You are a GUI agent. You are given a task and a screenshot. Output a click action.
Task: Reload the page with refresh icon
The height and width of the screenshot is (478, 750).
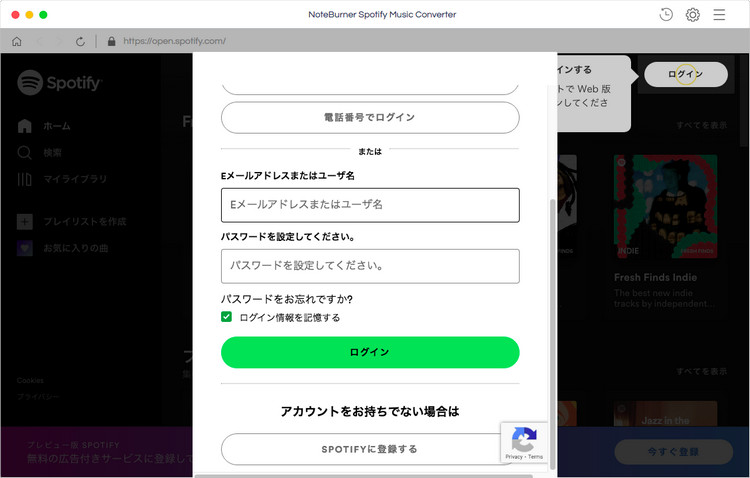pyautogui.click(x=80, y=42)
